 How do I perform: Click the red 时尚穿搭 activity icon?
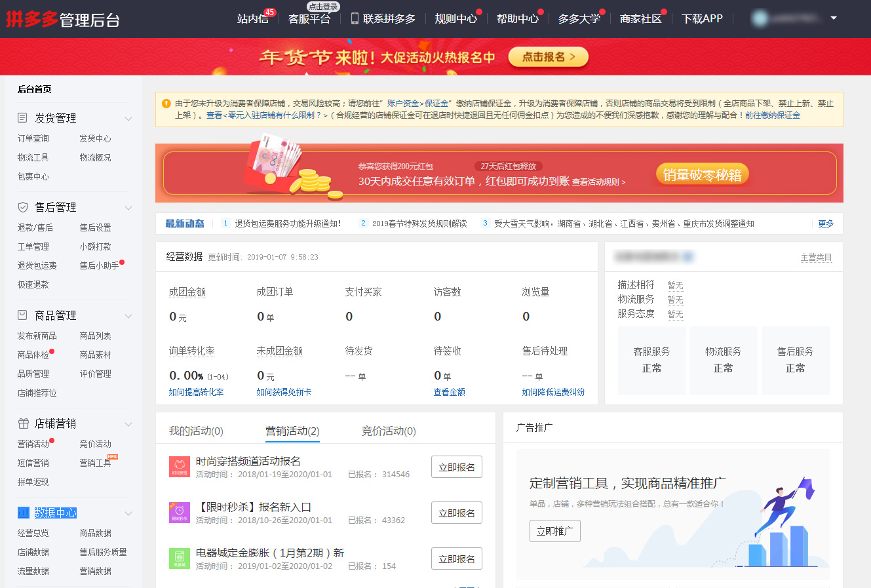(x=180, y=467)
